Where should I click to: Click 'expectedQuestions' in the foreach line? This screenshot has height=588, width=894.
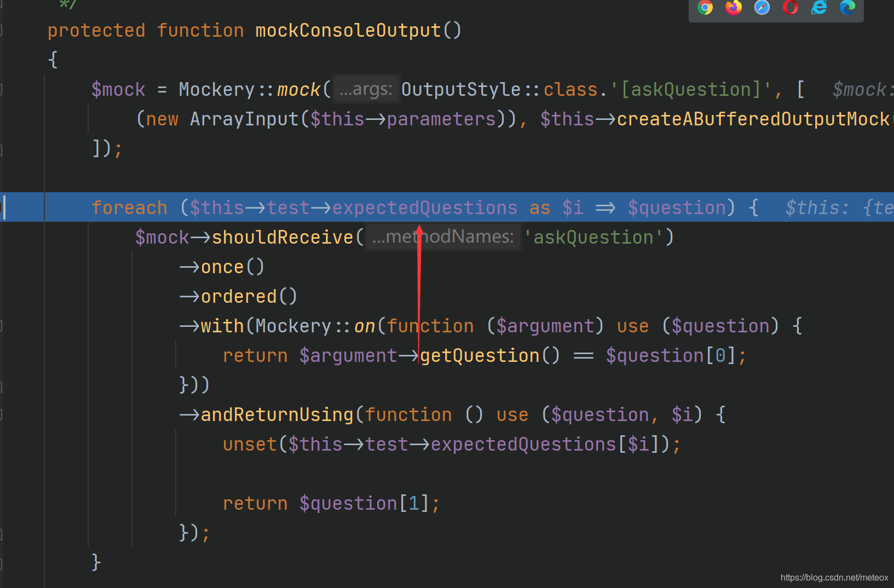point(425,208)
